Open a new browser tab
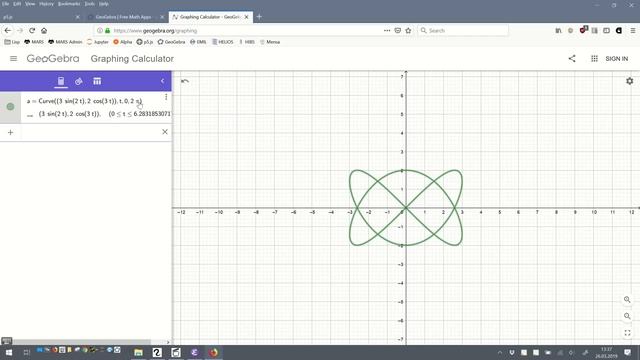Screen dimensions: 640x360 point(259,17)
